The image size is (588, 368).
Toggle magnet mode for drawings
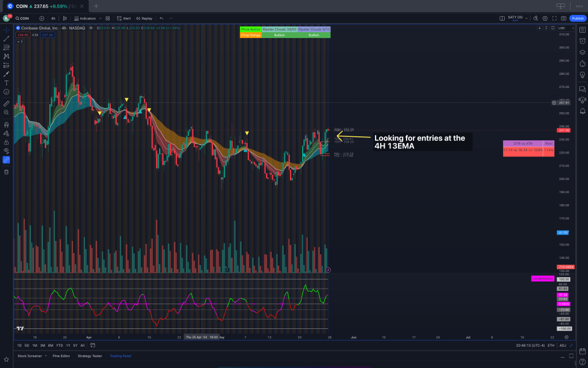[x=6, y=124]
